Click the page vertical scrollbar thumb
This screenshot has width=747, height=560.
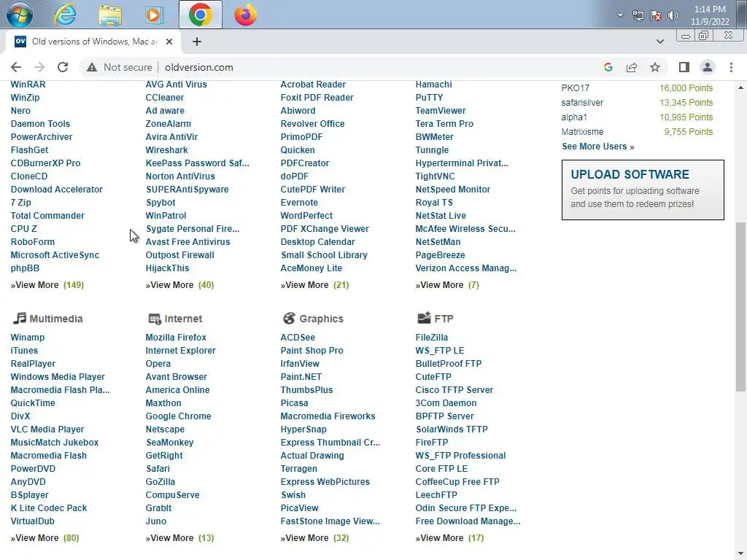740,306
